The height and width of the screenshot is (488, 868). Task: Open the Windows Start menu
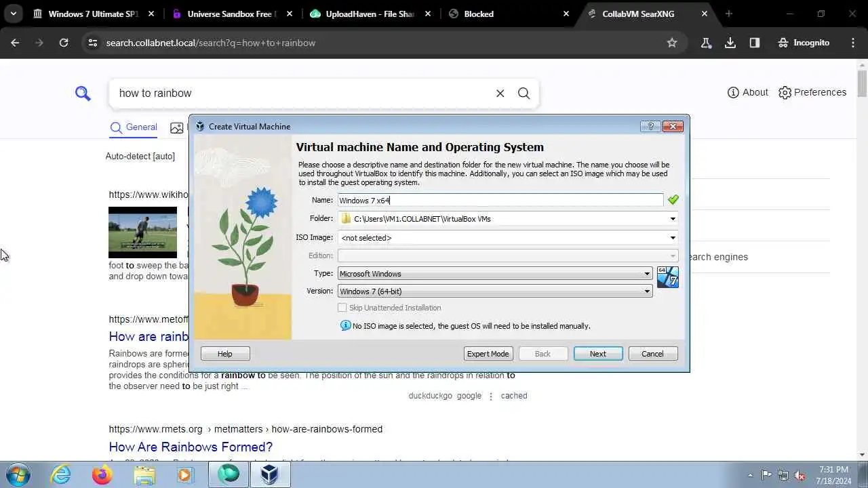pyautogui.click(x=17, y=474)
